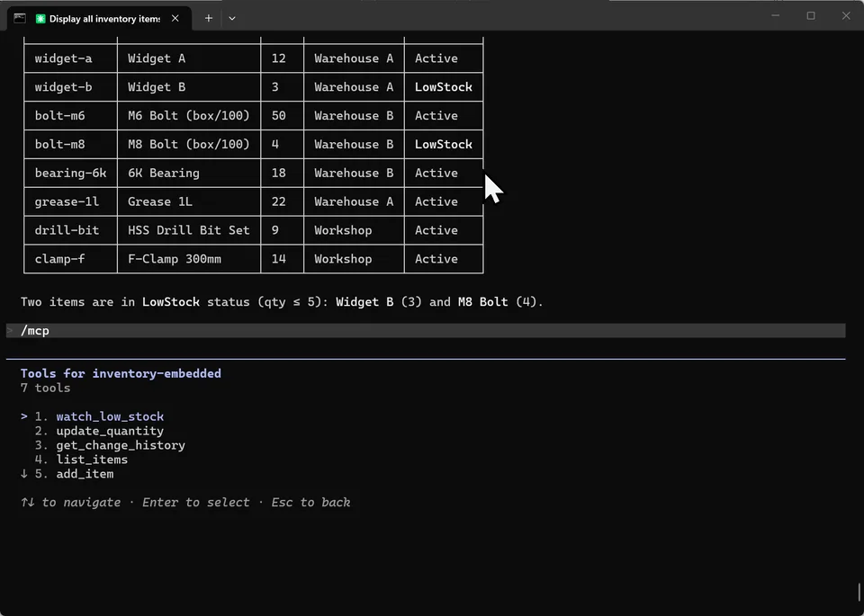Image resolution: width=864 pixels, height=616 pixels.
Task: Click the green asterisk tab icon
Action: click(x=40, y=19)
